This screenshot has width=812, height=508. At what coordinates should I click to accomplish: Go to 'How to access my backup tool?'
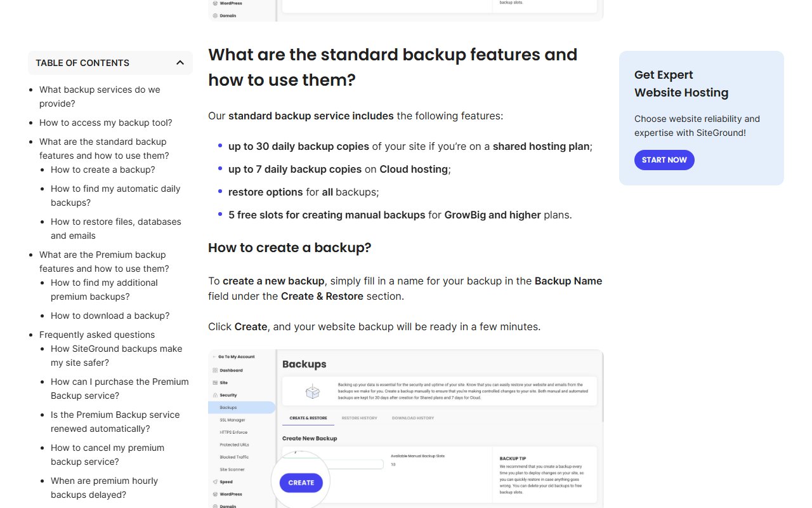pos(105,123)
